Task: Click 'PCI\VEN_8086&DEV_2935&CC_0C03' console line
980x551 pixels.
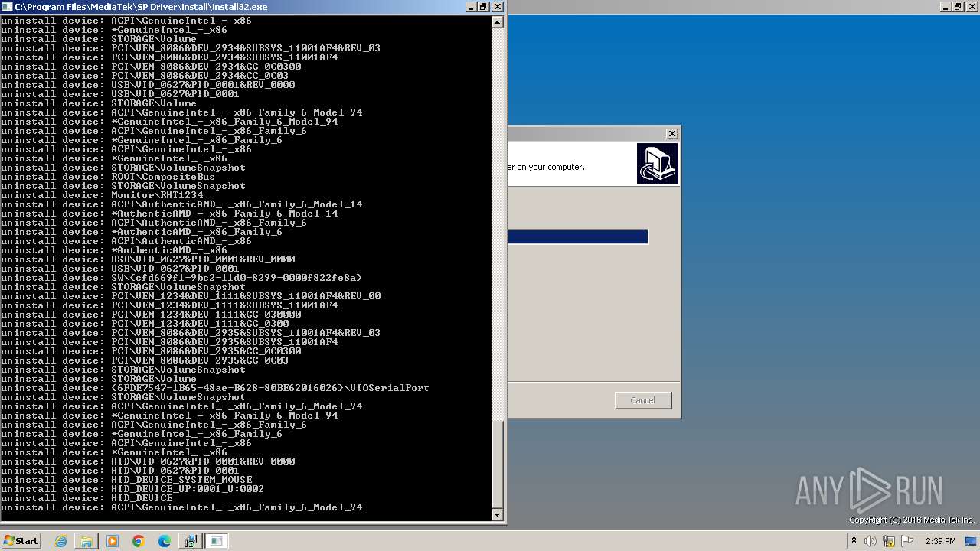Action: pos(145,360)
